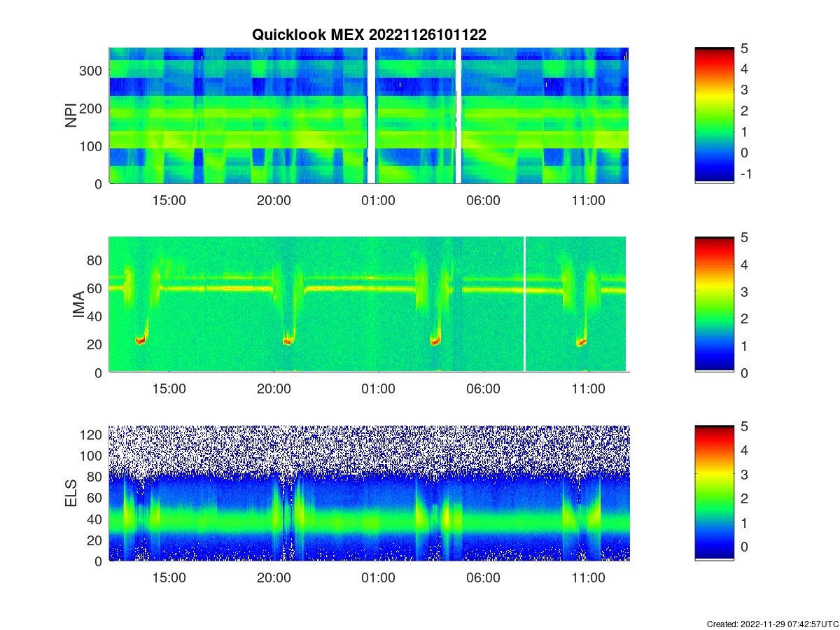The image size is (840, 630).
Task: Click the ELS spectrogram plot
Action: [369, 493]
